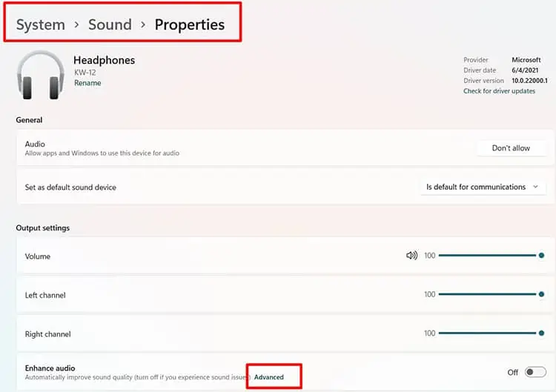
Task: Open the default sound device dropdown
Action: click(x=483, y=187)
